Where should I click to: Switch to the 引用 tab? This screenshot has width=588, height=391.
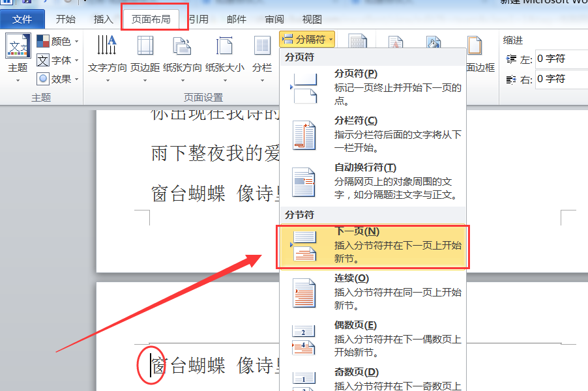pos(199,19)
